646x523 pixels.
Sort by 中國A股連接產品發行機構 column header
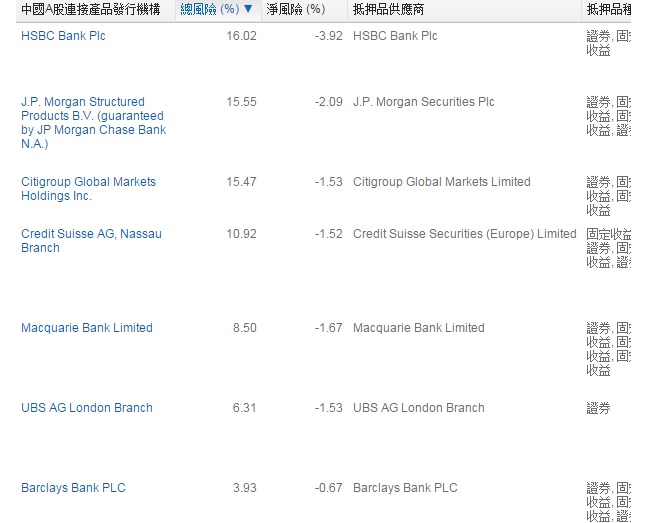pyautogui.click(x=90, y=10)
